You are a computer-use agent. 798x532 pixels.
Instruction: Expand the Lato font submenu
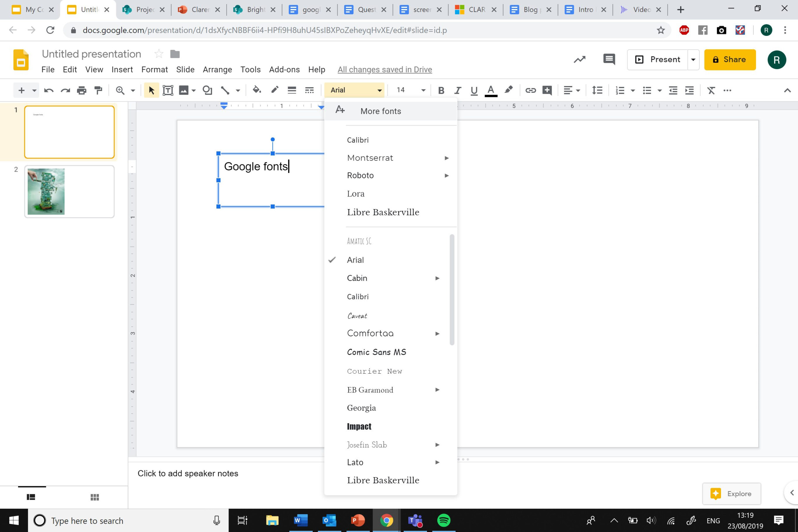[x=437, y=462]
